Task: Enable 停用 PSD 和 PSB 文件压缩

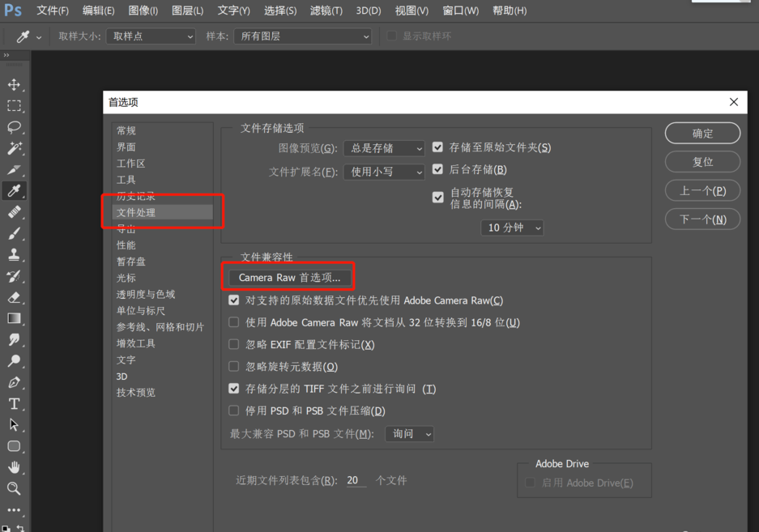Action: [x=234, y=411]
